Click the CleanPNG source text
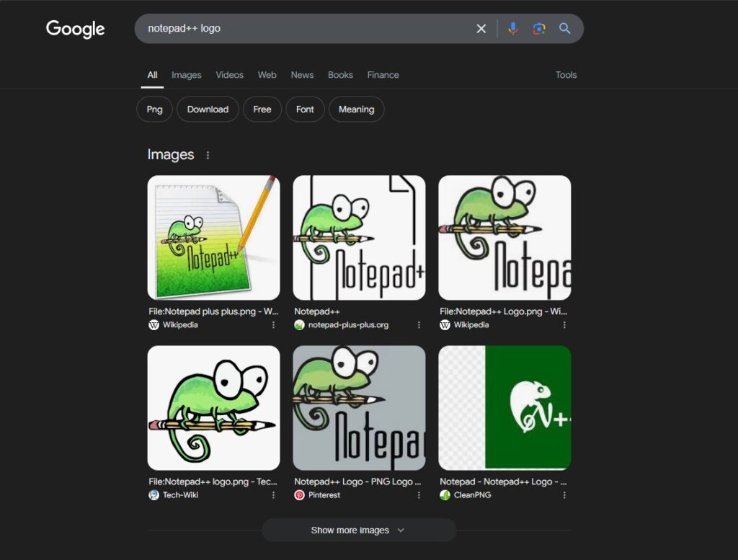This screenshot has height=560, width=738. pyautogui.click(x=473, y=495)
